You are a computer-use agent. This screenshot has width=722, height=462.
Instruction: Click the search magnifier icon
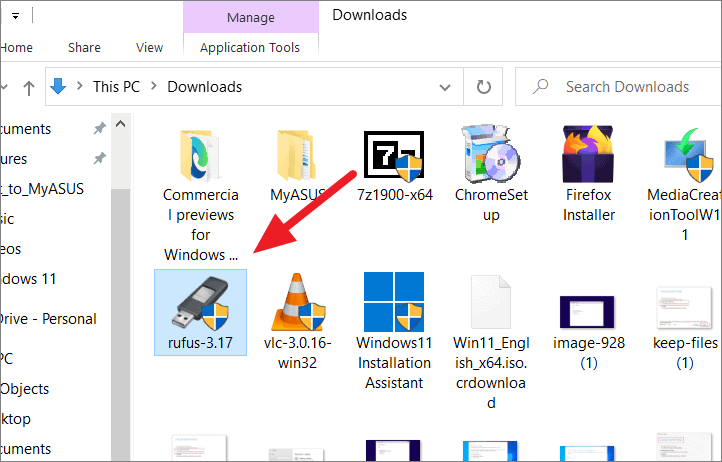541,86
